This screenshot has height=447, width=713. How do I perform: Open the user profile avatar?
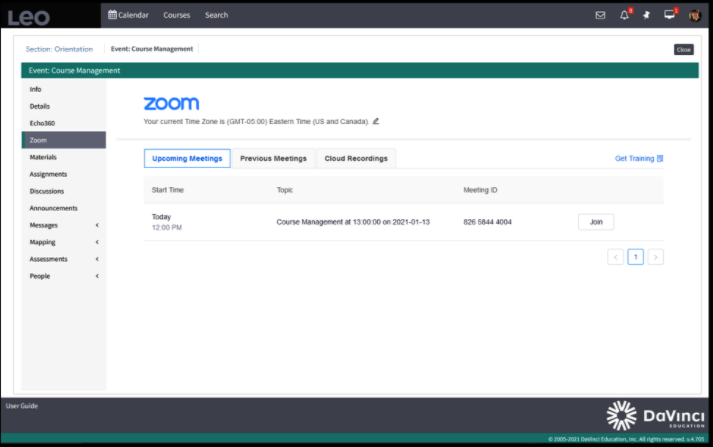click(x=693, y=15)
